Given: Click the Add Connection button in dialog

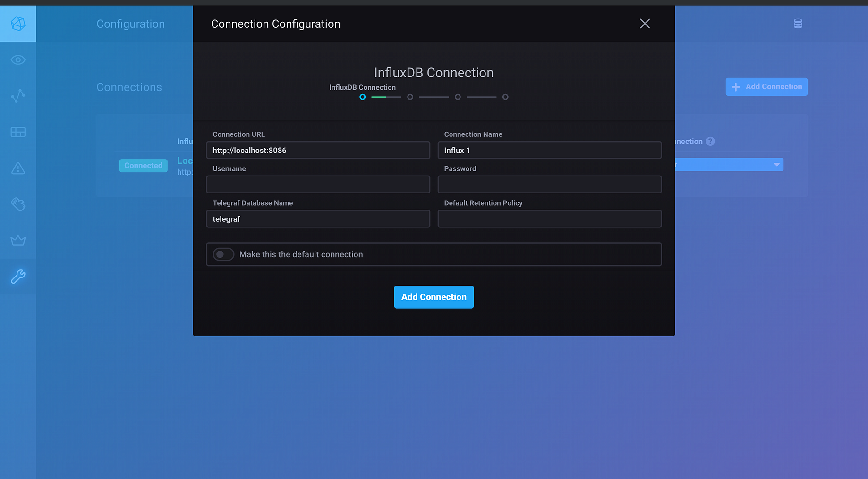Looking at the screenshot, I should (434, 297).
